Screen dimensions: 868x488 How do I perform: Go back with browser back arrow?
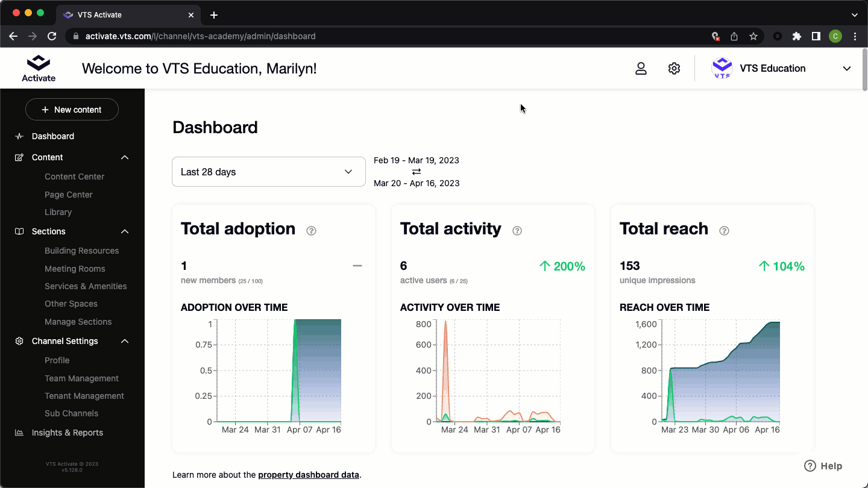coord(13,36)
